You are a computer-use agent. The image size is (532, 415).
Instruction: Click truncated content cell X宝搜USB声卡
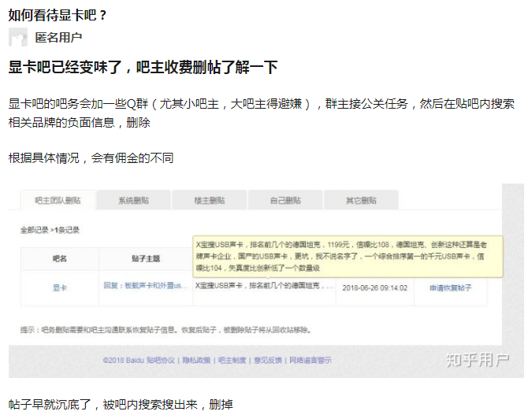(264, 286)
